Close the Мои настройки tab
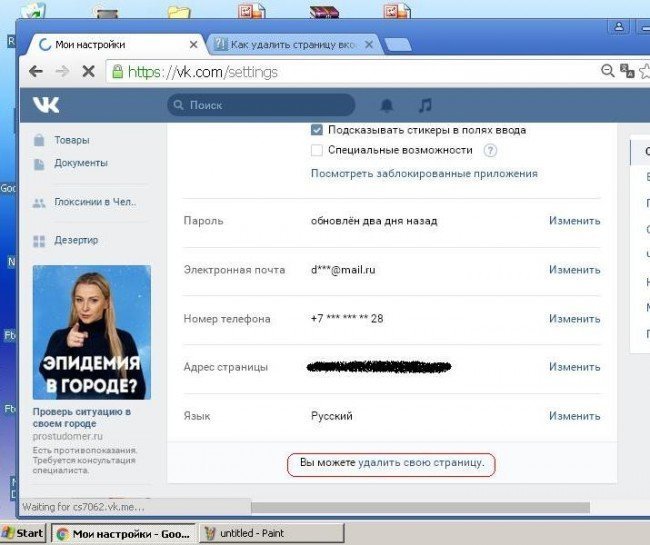650x545 pixels. point(193,45)
